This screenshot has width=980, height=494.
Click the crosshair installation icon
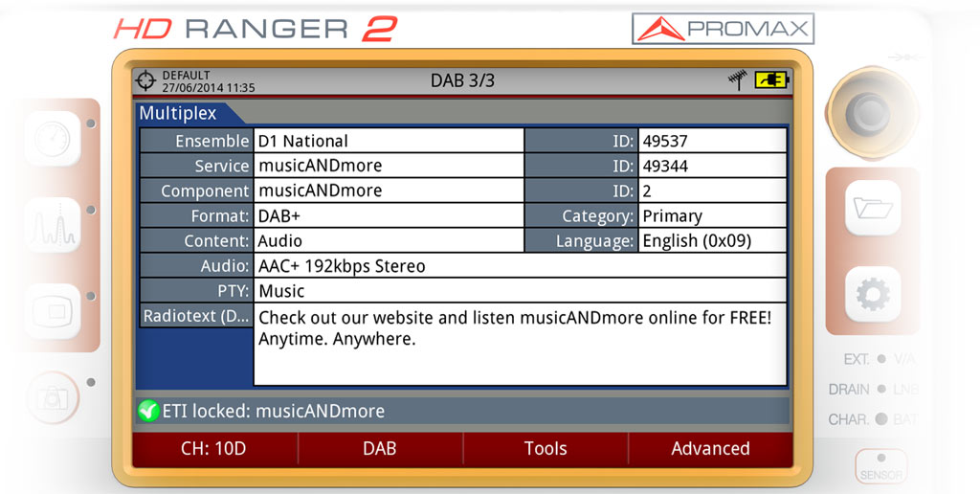(x=145, y=80)
